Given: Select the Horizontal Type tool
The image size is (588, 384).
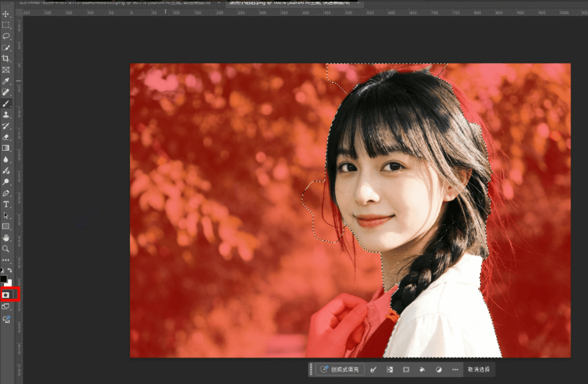Looking at the screenshot, I should coord(6,205).
